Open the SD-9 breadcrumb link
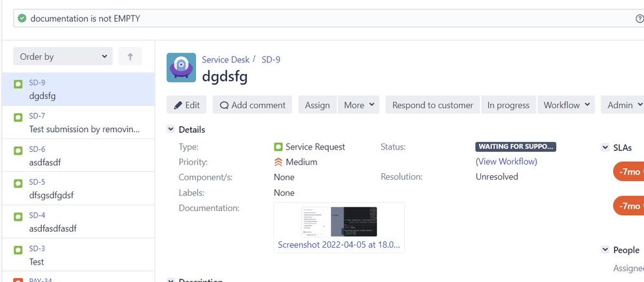Image resolution: width=644 pixels, height=282 pixels. click(x=271, y=59)
